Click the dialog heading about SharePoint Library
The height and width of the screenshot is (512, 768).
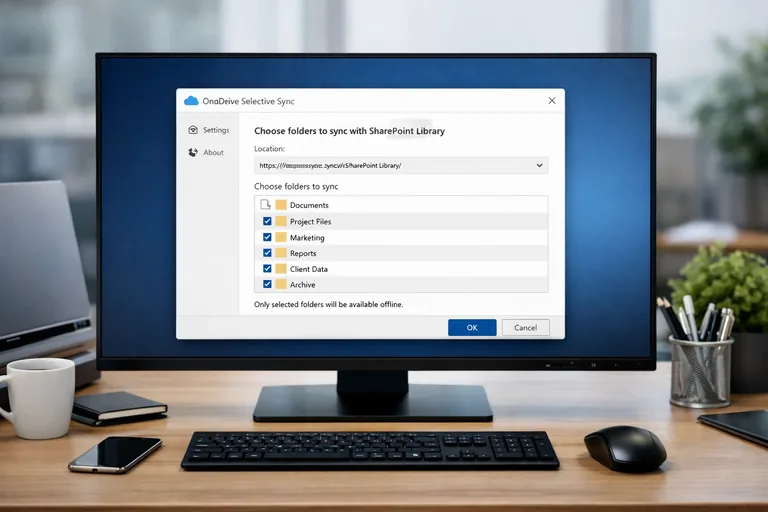click(349, 131)
